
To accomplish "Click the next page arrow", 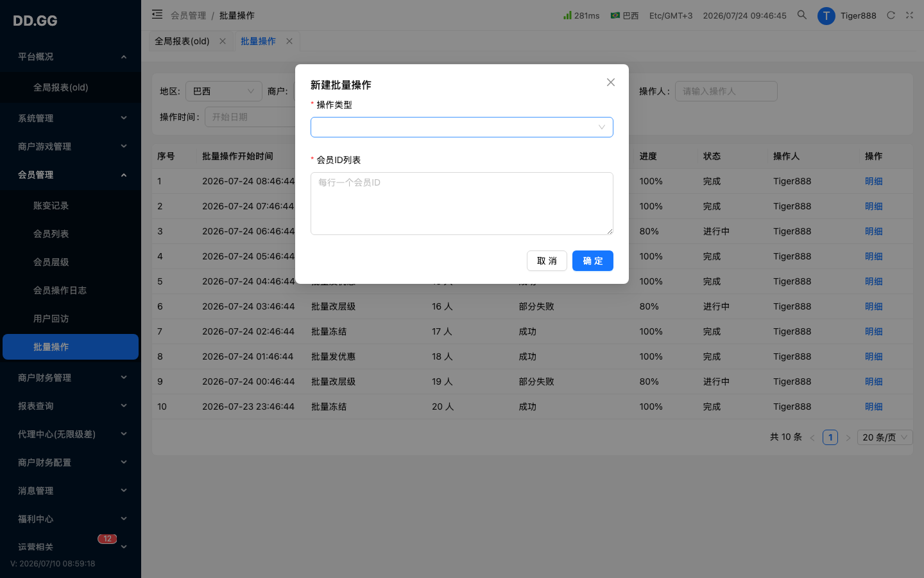I will click(x=848, y=437).
